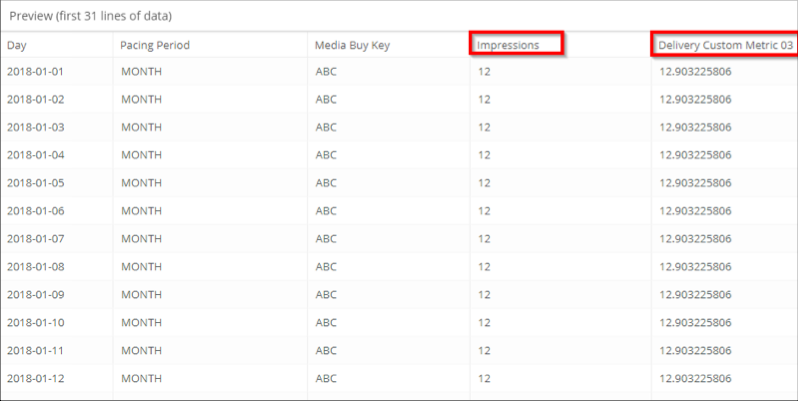Image resolution: width=798 pixels, height=401 pixels.
Task: Select the date cell 2018-01-04
Action: tap(36, 155)
